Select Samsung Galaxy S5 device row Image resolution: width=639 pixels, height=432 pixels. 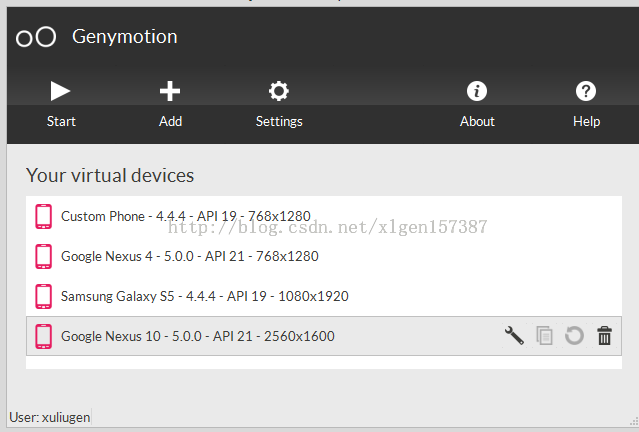(x=205, y=296)
